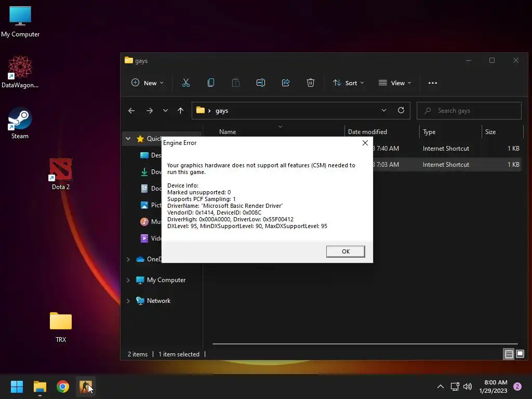Open the See more ellipsis menu
This screenshot has width=532, height=399.
tap(433, 83)
